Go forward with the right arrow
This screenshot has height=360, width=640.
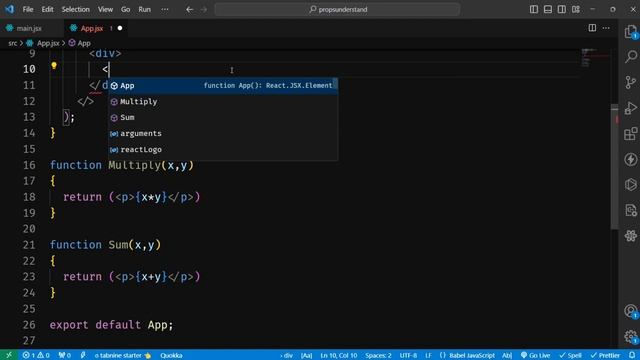(x=204, y=9)
